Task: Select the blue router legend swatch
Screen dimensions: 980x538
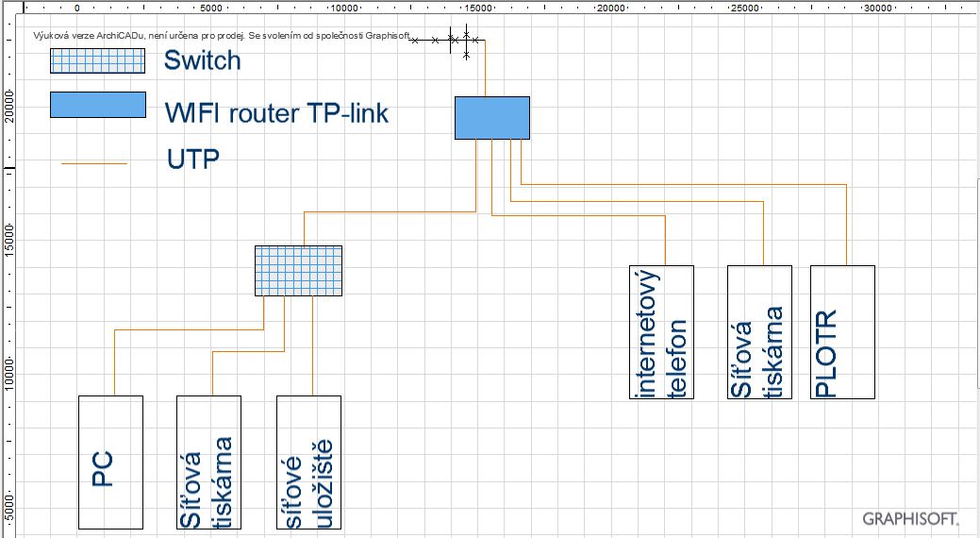Action: (98, 105)
